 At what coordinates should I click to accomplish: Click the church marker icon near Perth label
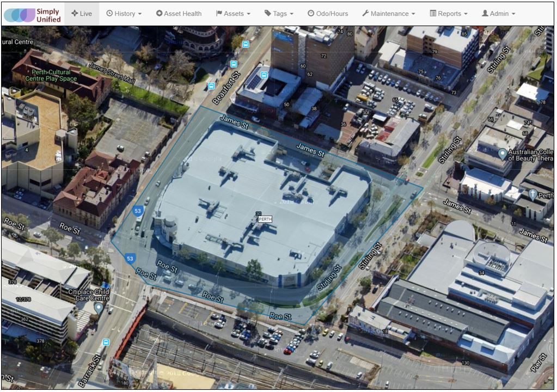tap(532, 194)
